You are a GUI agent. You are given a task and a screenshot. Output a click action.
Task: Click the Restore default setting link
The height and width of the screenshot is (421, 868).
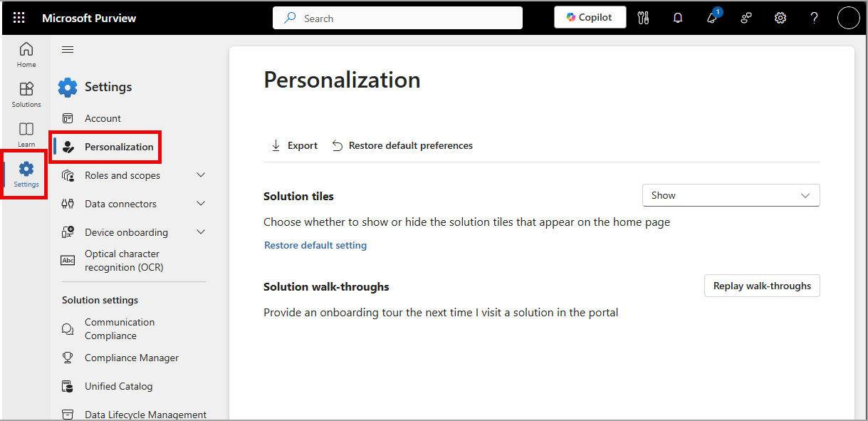coord(315,245)
